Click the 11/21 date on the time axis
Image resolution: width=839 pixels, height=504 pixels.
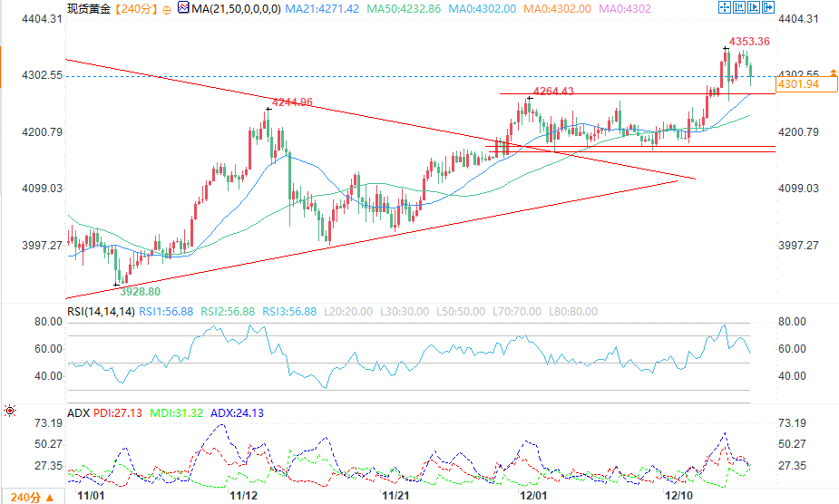[395, 496]
